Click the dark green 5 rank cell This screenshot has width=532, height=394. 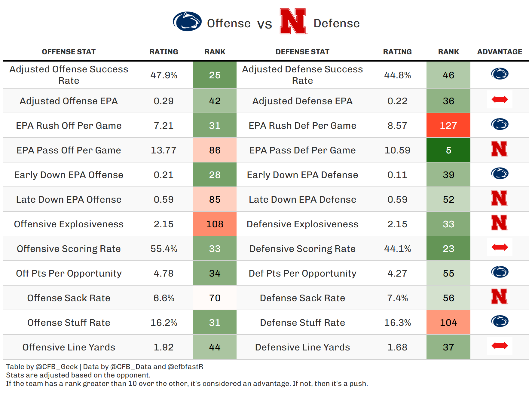(x=448, y=150)
